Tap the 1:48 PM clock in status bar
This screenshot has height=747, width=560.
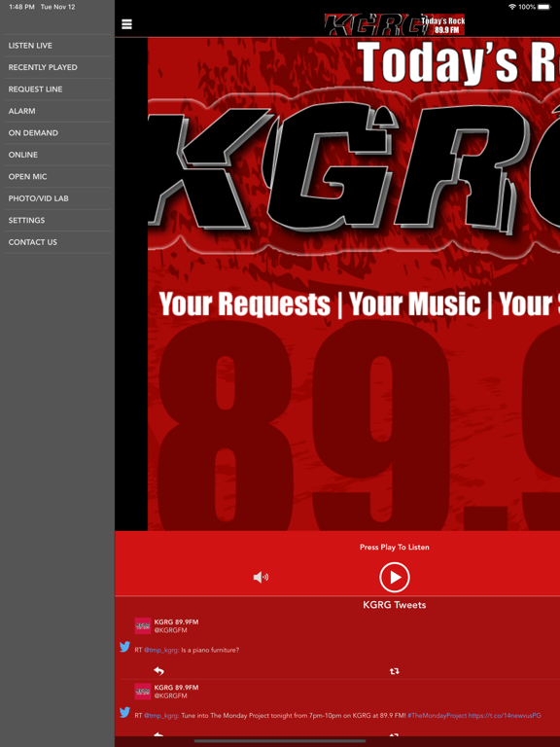point(22,7)
